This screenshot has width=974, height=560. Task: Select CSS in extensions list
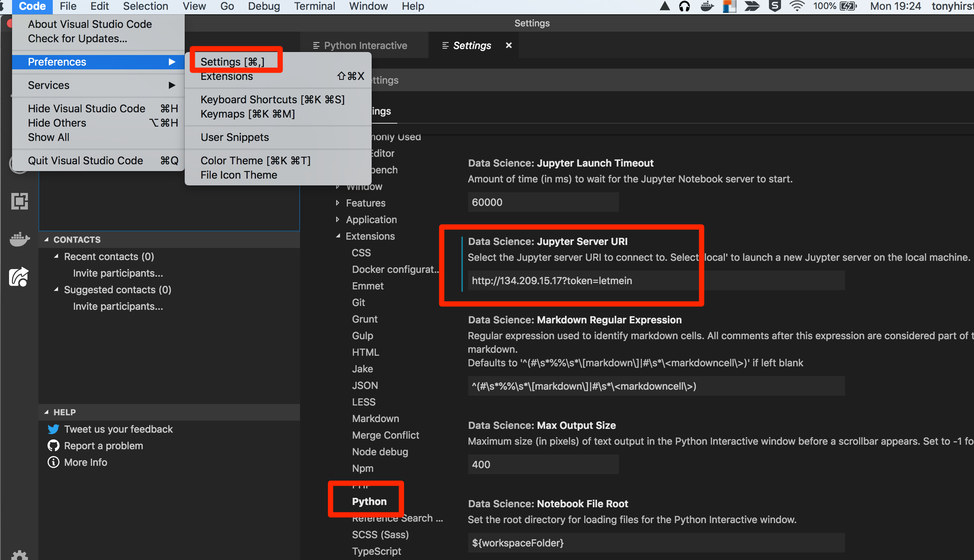coord(361,252)
